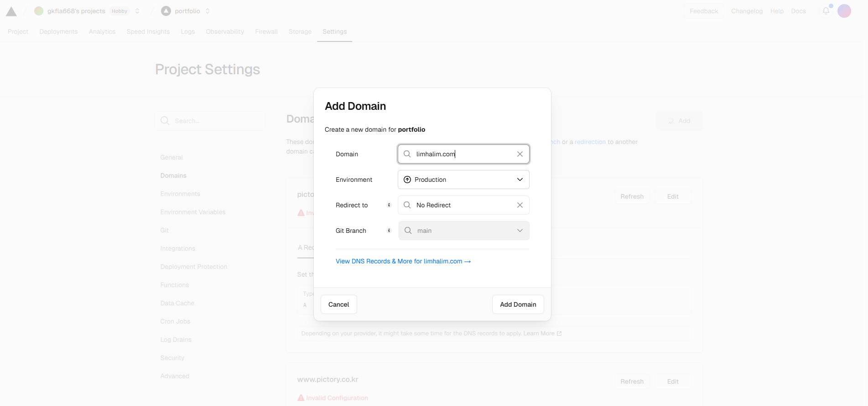Viewport: 868px width, 406px height.
Task: Open View DNS Records for limhalim.com link
Action: tap(403, 261)
